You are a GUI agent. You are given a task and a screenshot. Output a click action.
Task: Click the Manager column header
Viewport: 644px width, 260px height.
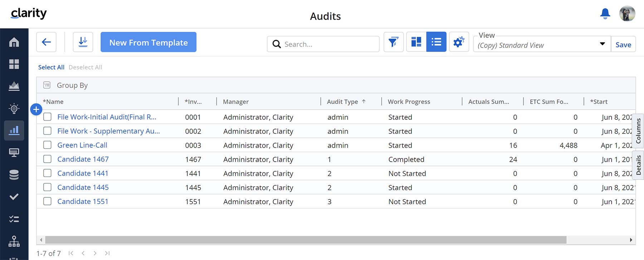pos(236,102)
